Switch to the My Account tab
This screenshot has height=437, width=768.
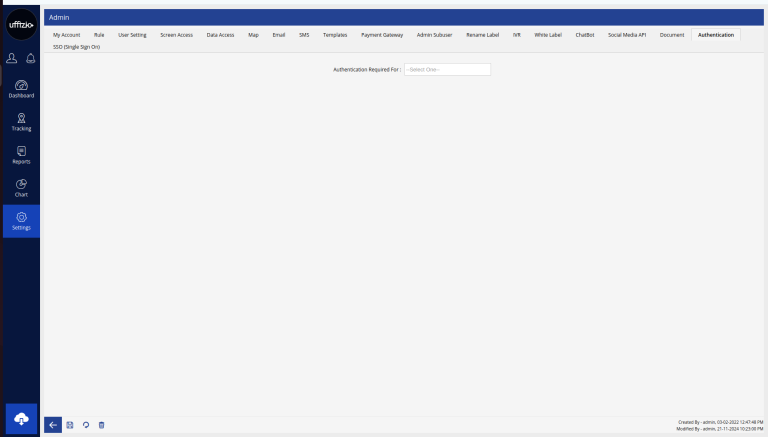(x=66, y=35)
